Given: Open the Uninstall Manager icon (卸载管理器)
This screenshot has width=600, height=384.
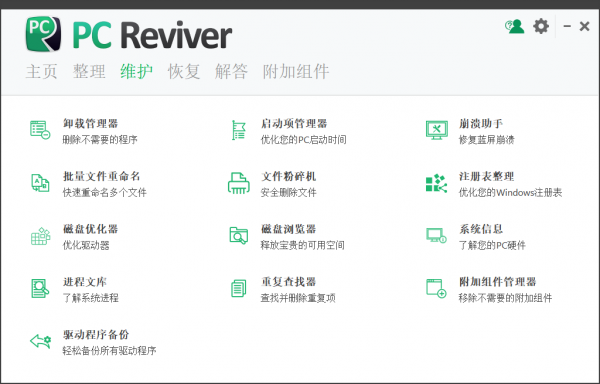Looking at the screenshot, I should pyautogui.click(x=40, y=130).
